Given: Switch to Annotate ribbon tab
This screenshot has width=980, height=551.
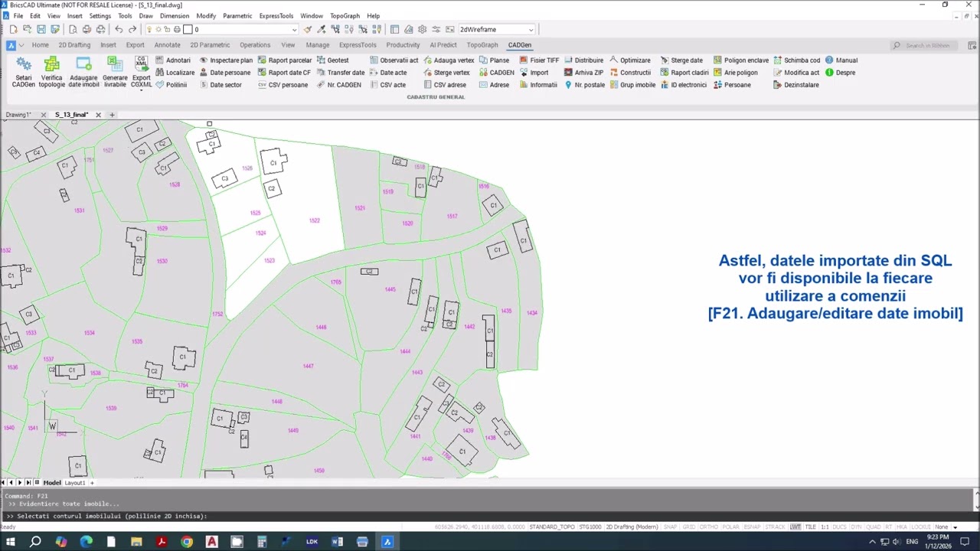Looking at the screenshot, I should tap(167, 45).
